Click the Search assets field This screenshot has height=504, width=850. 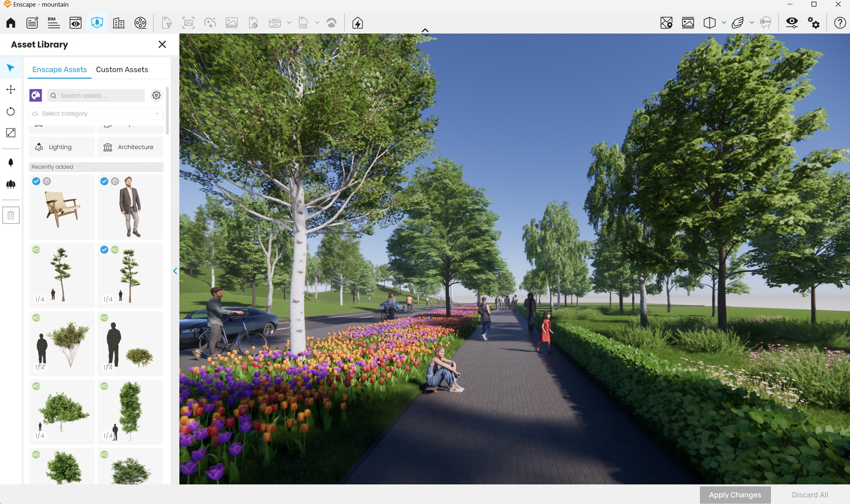[96, 95]
